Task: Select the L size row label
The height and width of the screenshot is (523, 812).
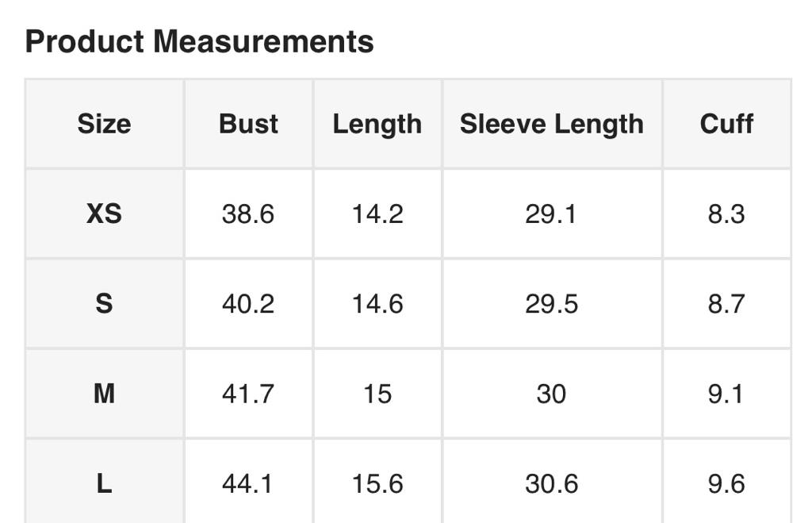Action: (x=104, y=483)
